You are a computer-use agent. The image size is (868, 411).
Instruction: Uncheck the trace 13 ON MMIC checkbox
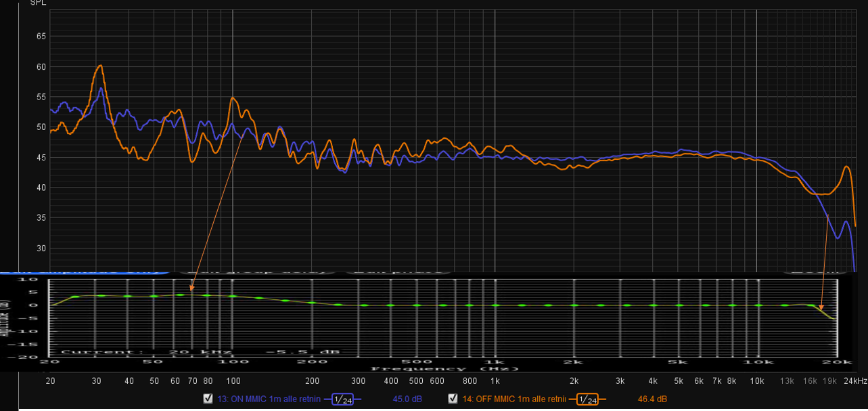point(208,399)
